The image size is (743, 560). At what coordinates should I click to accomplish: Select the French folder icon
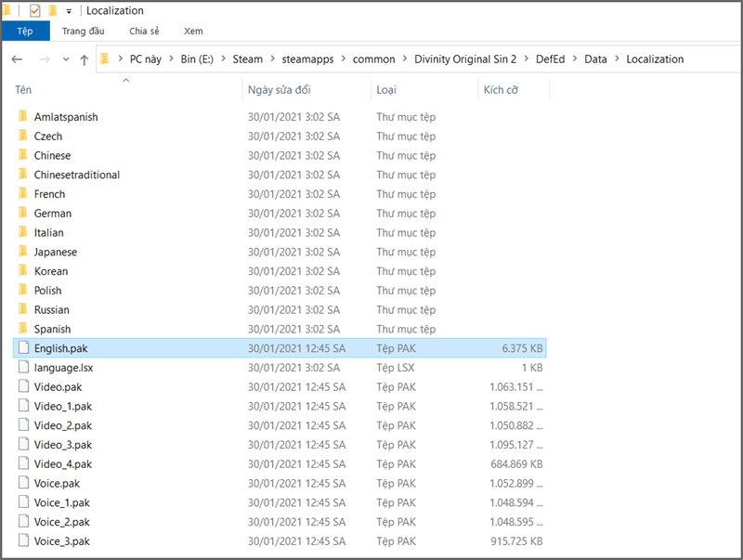22,193
